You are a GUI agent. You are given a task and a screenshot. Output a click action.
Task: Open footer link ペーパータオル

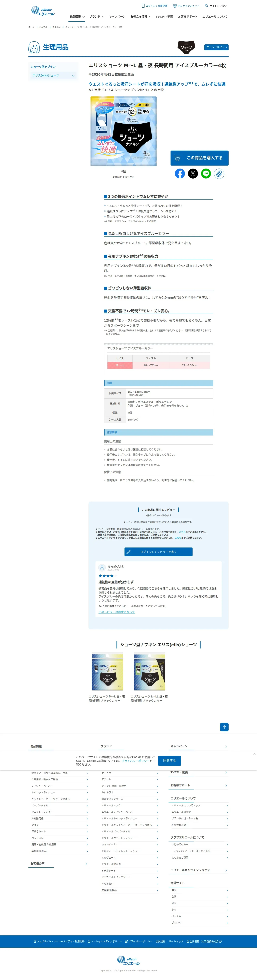coord(40,805)
